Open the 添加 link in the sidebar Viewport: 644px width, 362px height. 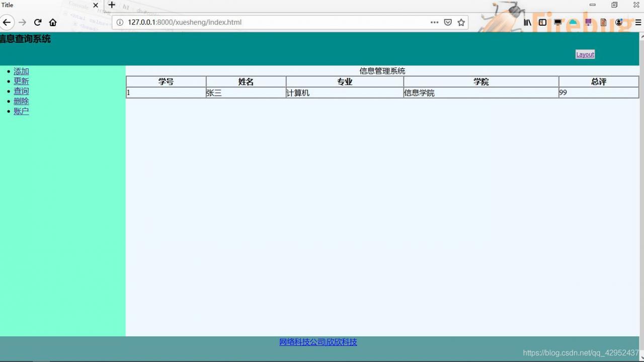tap(21, 71)
